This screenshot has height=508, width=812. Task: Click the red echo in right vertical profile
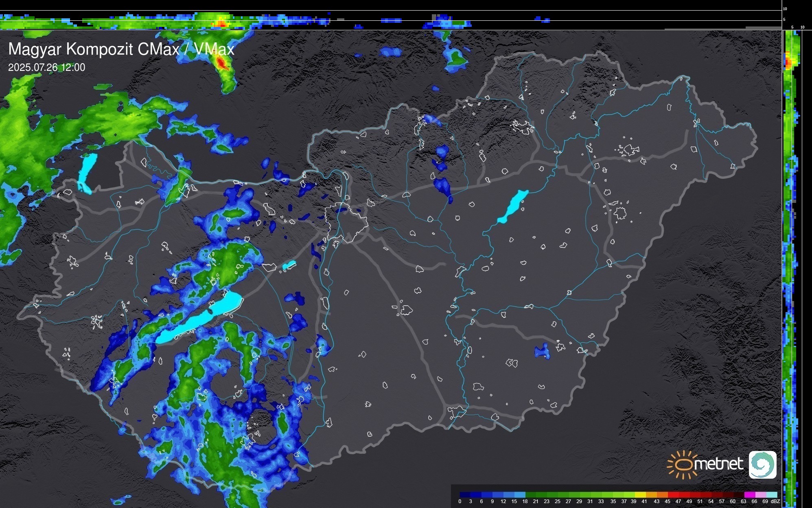(x=787, y=62)
